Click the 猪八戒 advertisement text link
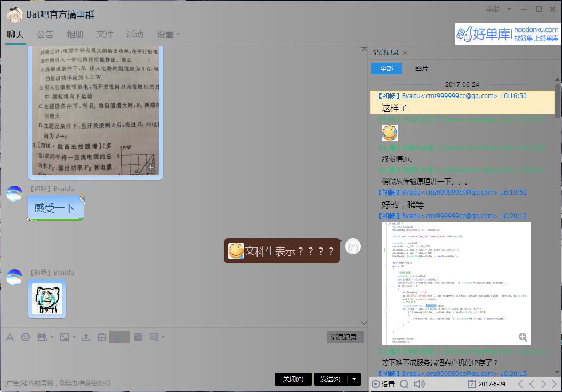 point(58,383)
